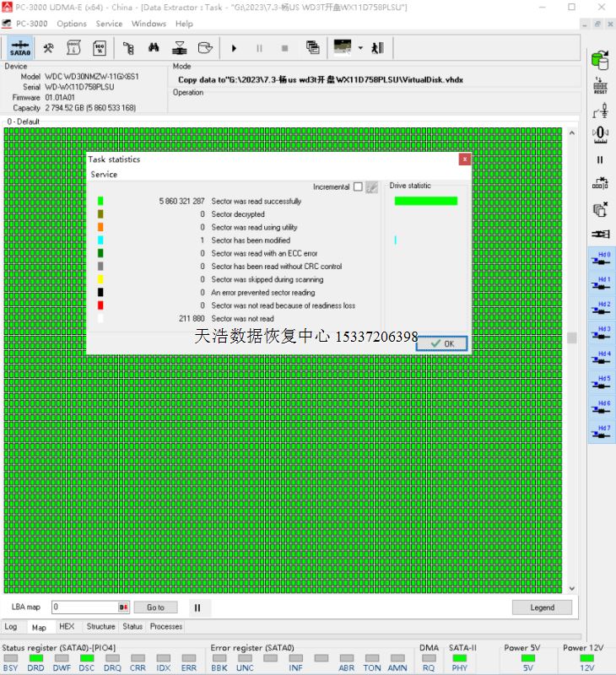Click the binoculars search icon in the toolbar
The width and height of the screenshot is (616, 675).
pos(154,48)
